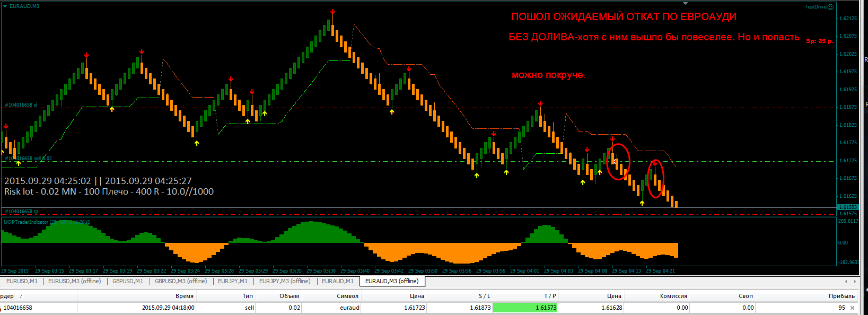Click the '#104016658 tp' take profit line label
The image size is (868, 315).
[x=21, y=212]
